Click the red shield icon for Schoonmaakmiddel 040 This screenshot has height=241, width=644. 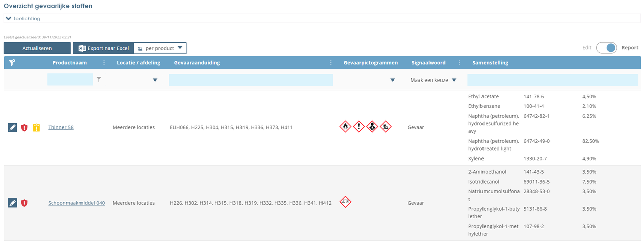coord(24,203)
